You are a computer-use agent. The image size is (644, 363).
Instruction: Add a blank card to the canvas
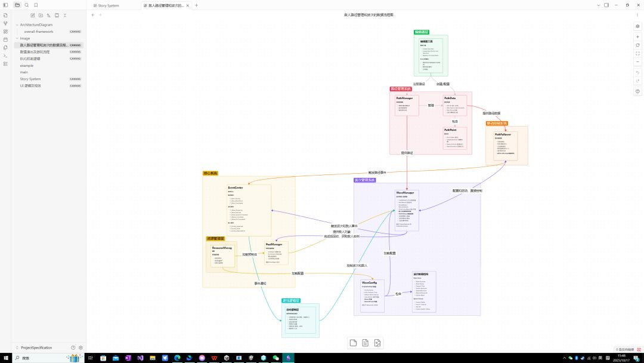coord(353,343)
